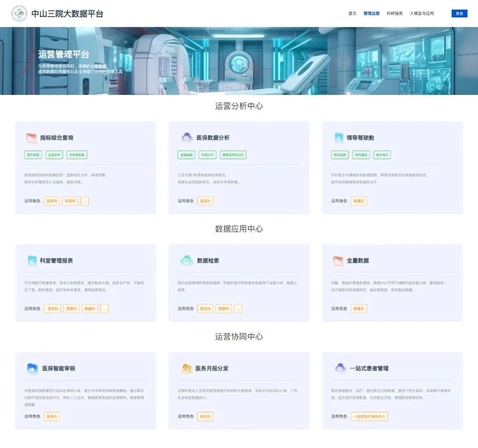Select the 数据检索 cloud search icon
The width and height of the screenshot is (478, 448).
[x=187, y=260]
